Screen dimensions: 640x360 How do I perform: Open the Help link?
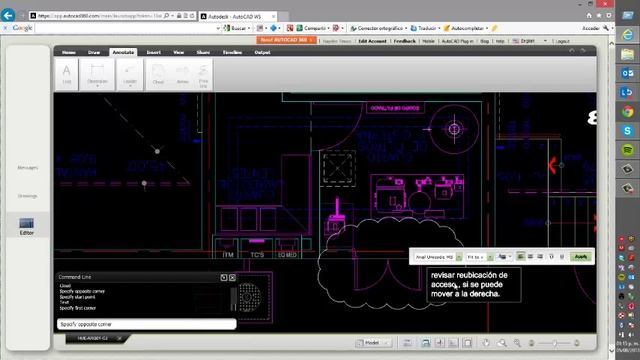pyautogui.click(x=500, y=41)
